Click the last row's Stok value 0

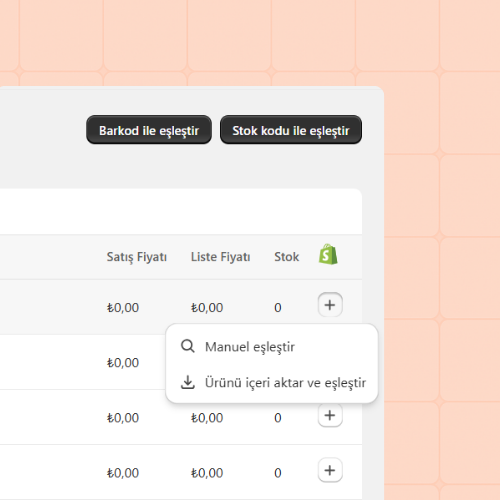(278, 473)
